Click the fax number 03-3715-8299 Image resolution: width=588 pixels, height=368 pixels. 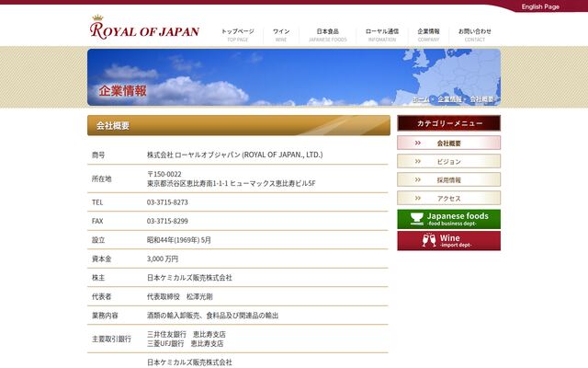click(x=167, y=221)
